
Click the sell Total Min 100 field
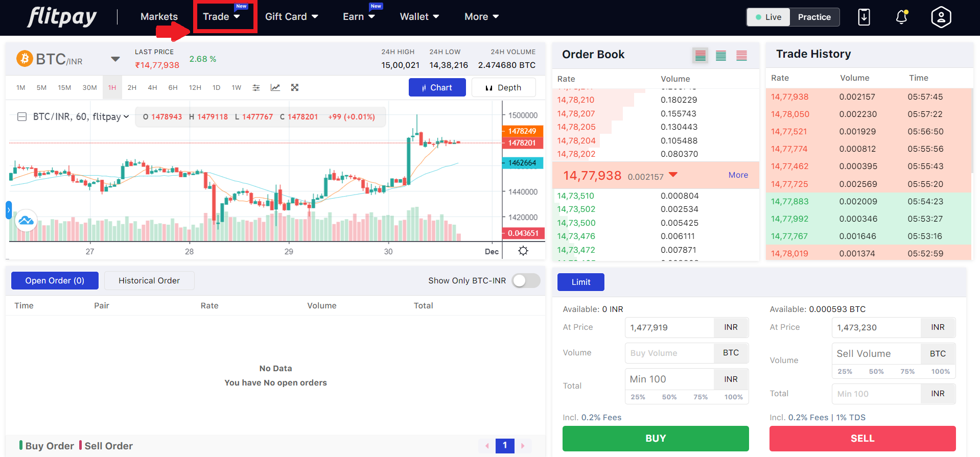pos(876,394)
